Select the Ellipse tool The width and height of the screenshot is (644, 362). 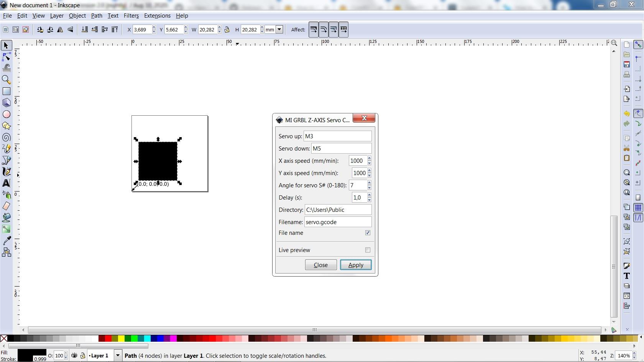pyautogui.click(x=6, y=115)
